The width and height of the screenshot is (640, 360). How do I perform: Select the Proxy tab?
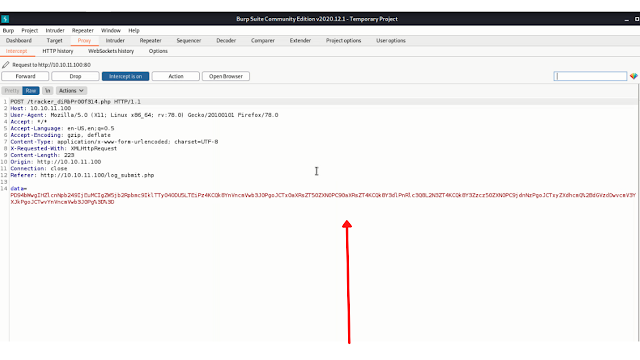pos(84,40)
